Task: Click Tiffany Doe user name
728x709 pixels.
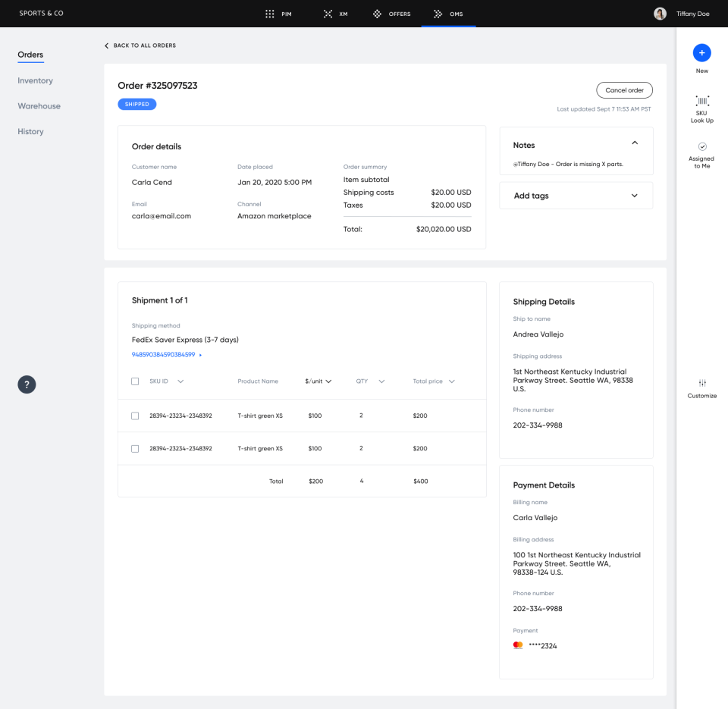Action: pos(692,14)
